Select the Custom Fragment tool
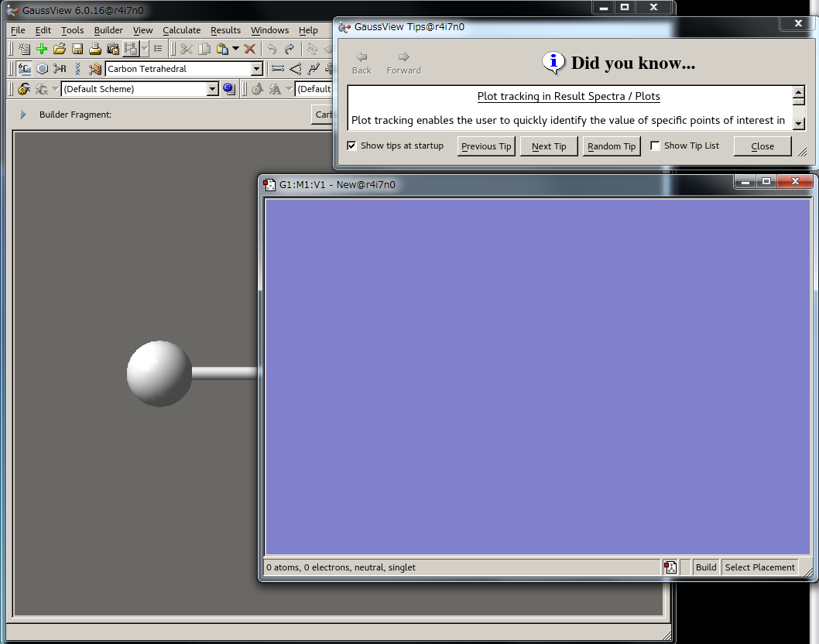 pos(95,69)
